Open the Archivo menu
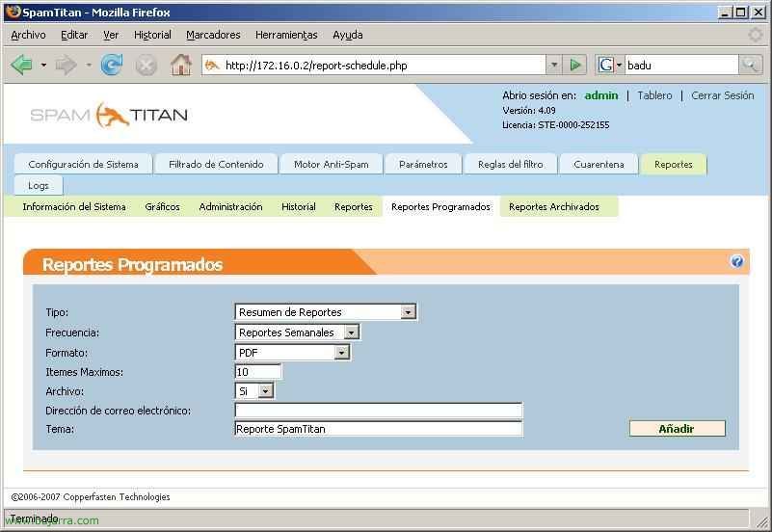The height and width of the screenshot is (532, 772). (x=28, y=35)
